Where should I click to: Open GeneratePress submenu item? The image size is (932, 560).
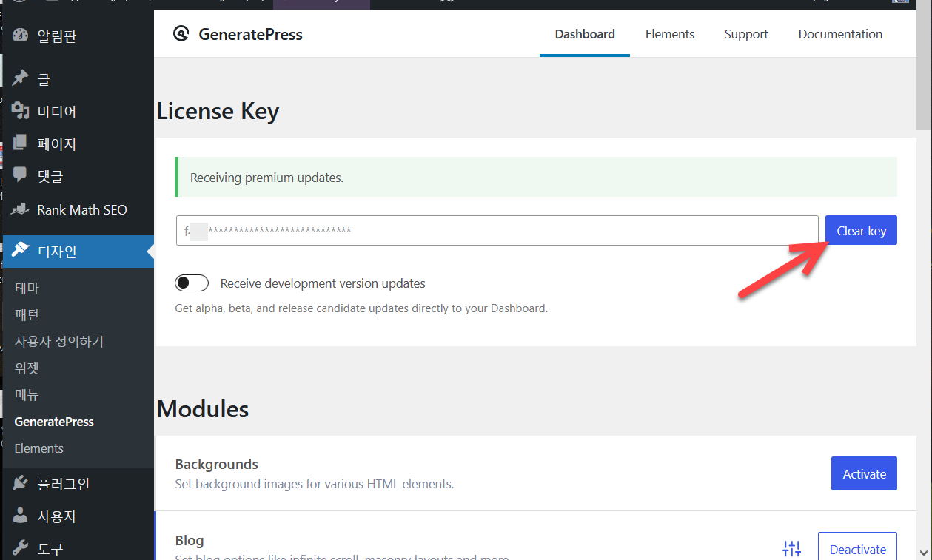[x=54, y=422]
